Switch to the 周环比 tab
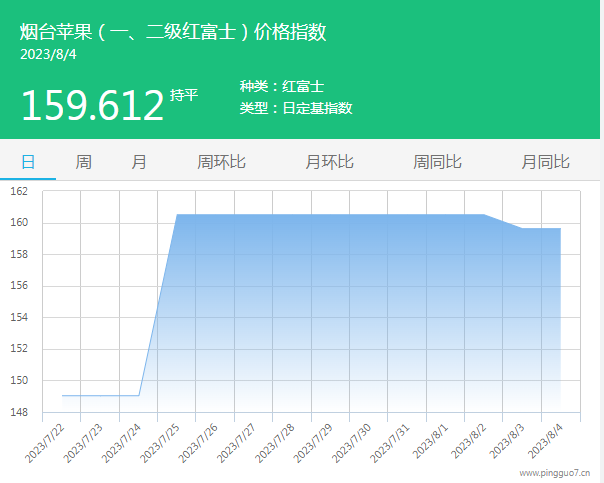The image size is (604, 483). (221, 162)
